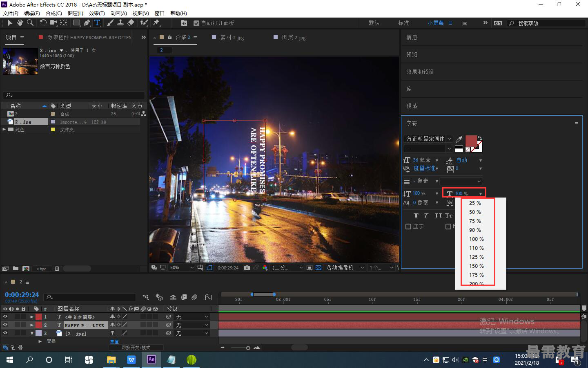Toggle transparency grid button under viewer

(318, 268)
